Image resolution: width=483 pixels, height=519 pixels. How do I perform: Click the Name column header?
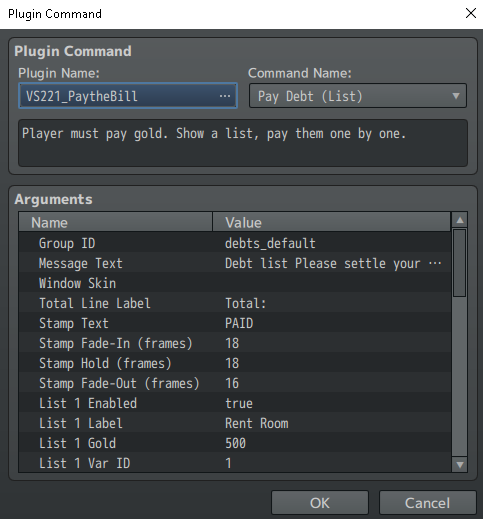point(116,222)
